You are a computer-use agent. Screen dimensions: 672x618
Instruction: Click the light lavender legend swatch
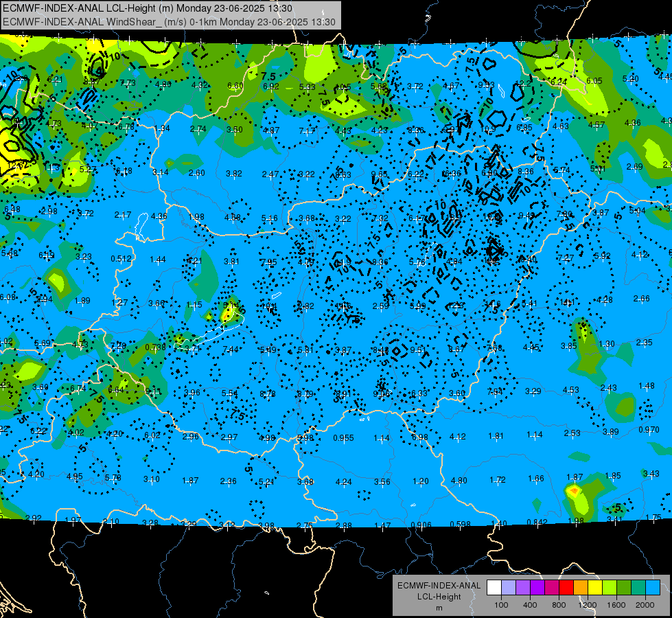[509, 588]
